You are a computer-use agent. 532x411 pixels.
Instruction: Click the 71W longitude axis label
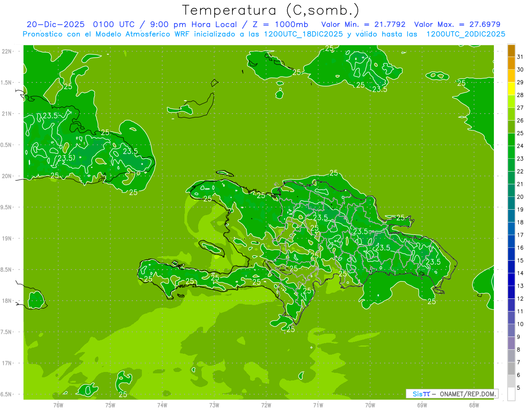318,405
